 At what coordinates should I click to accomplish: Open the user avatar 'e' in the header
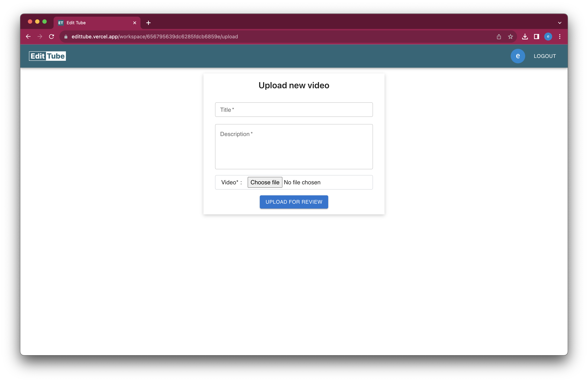point(518,56)
